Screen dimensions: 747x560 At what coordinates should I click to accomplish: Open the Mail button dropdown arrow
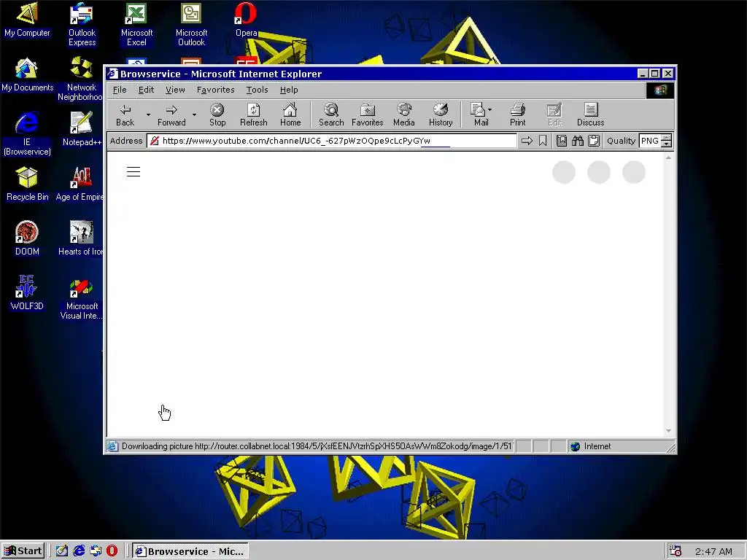[490, 110]
